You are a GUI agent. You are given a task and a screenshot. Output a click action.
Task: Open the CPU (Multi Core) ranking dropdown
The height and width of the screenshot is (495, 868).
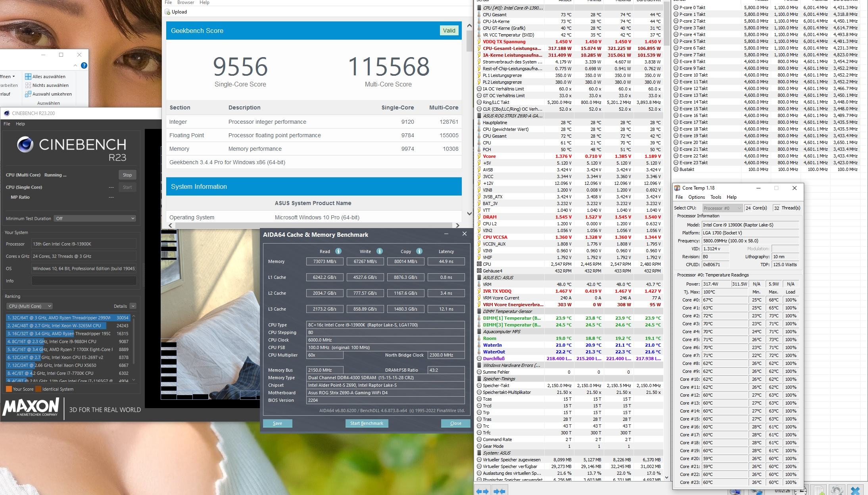click(x=30, y=306)
